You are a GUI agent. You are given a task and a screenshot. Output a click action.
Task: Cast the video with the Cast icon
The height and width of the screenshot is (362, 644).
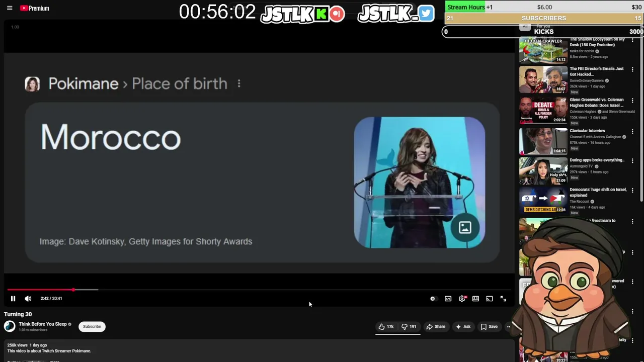click(489, 299)
